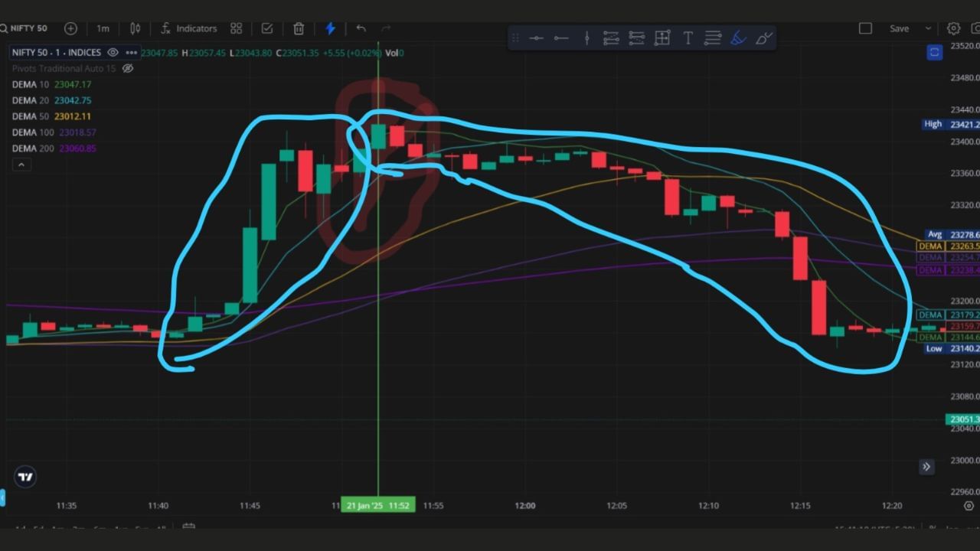
Task: Open the Indicators dialog
Action: (189, 28)
